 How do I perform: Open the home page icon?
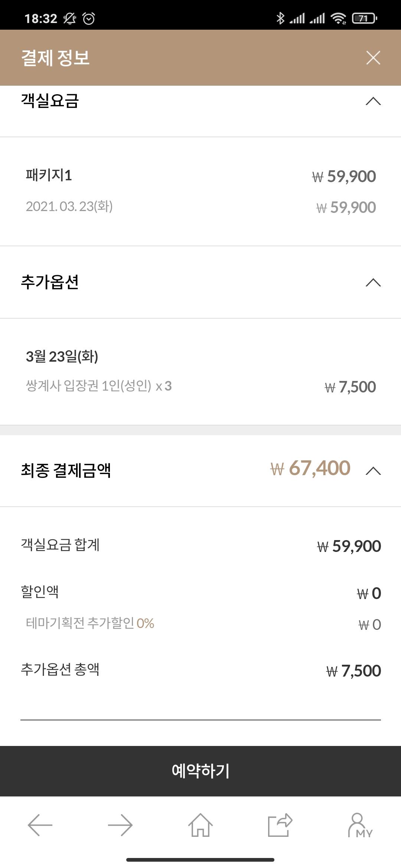tap(200, 825)
